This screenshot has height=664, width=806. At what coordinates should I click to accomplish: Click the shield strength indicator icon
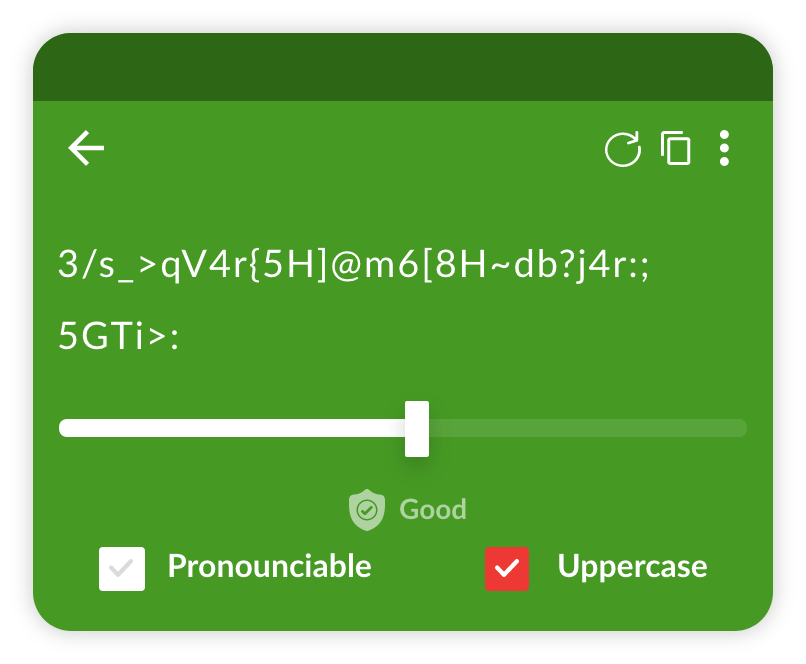tap(367, 510)
